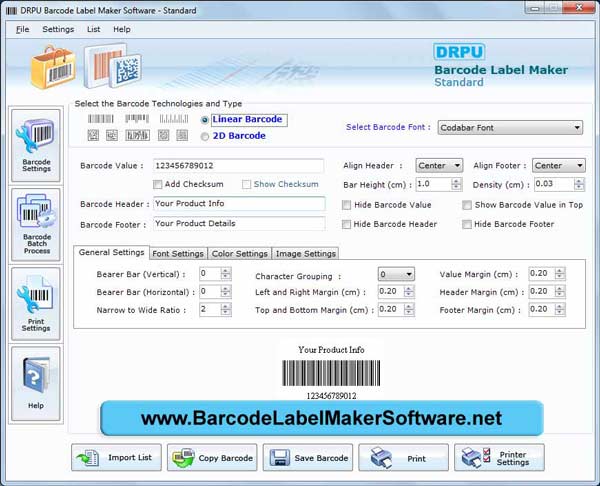Click the second linear barcode sample icon
Viewport: 600px width, 486px height.
click(137, 119)
